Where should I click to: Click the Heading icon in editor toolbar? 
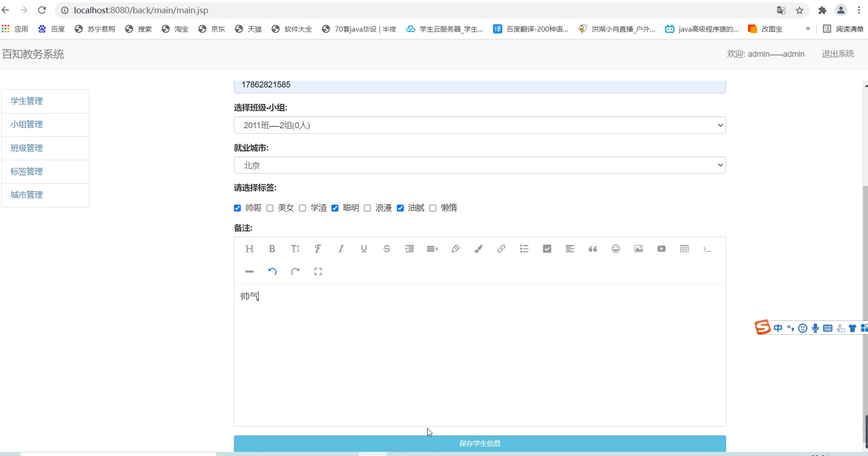click(250, 249)
